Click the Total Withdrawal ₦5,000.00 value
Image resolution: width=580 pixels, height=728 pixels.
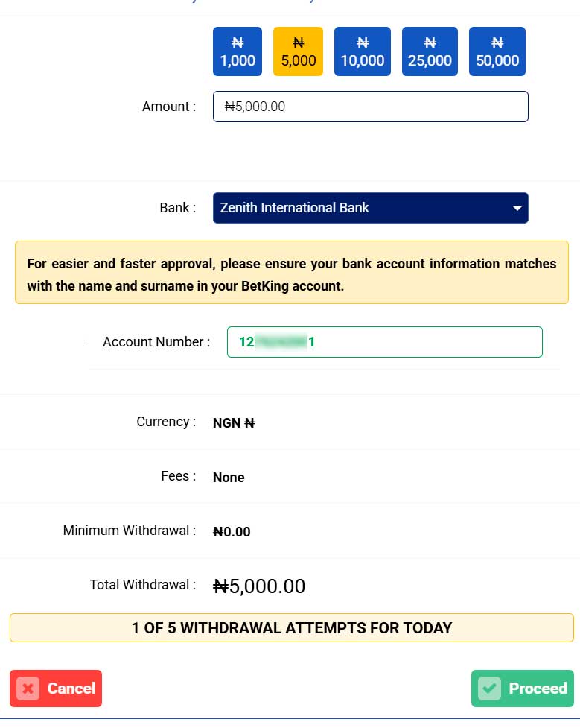(x=259, y=586)
